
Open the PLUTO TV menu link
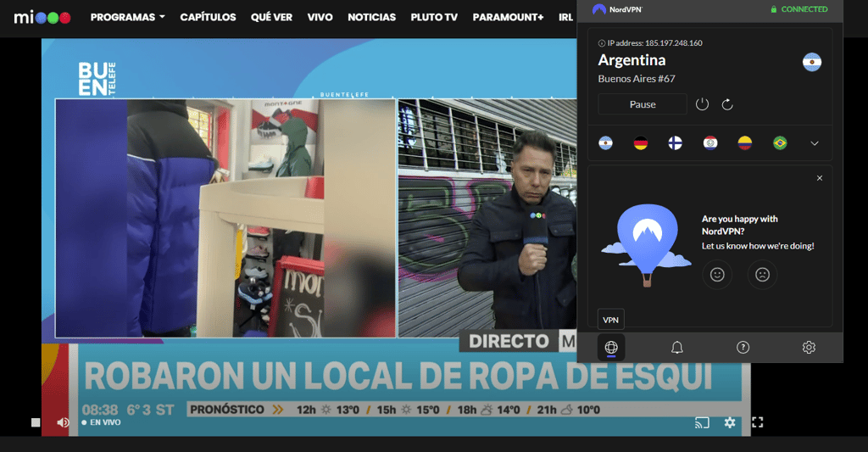click(434, 17)
